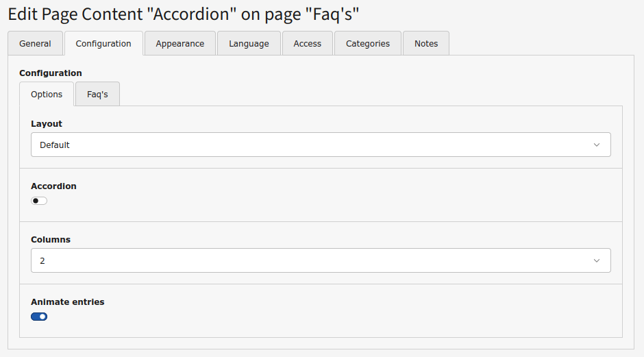644x357 pixels.
Task: Open the Appearance tab
Action: (179, 43)
